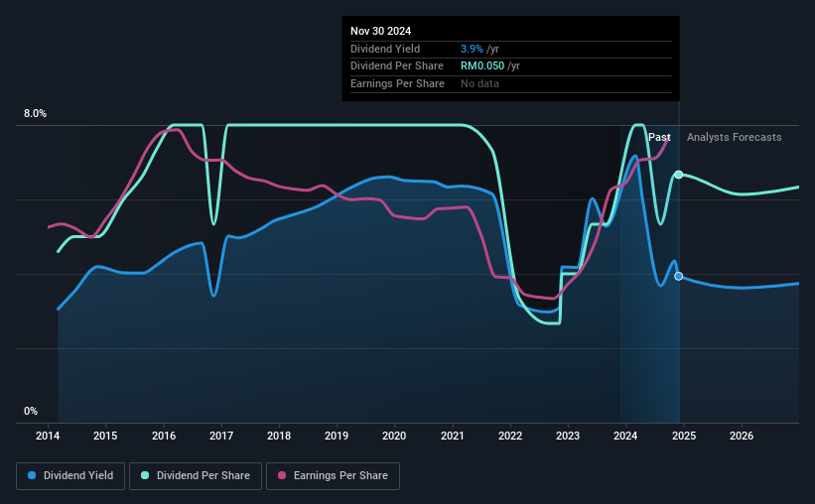Click the Past label on chart
Viewport: 815px width, 504px height.
tap(659, 137)
